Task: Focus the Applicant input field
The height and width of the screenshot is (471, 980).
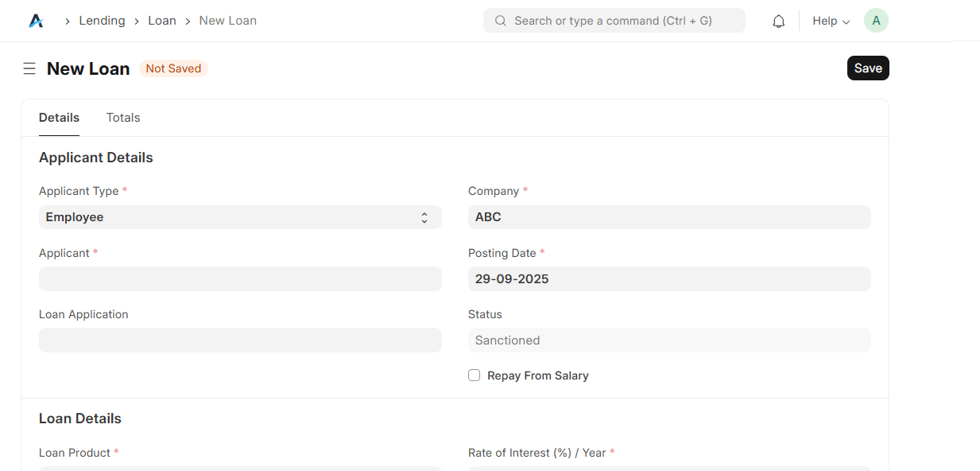Action: [240, 278]
